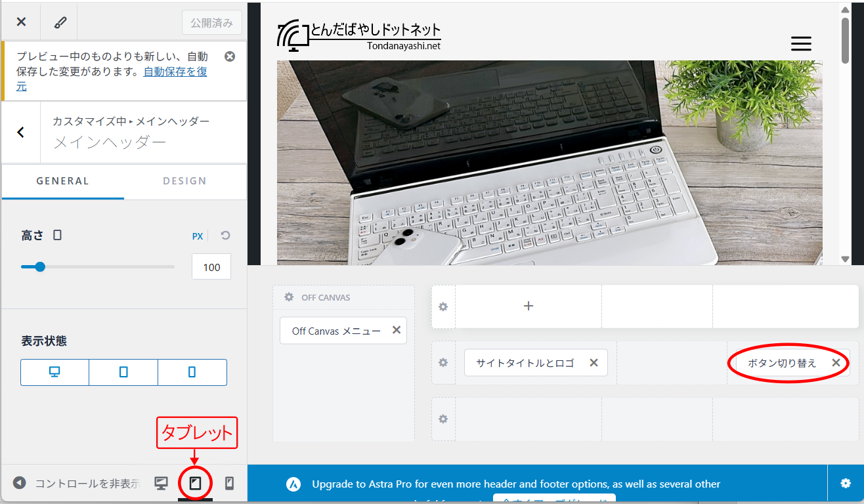Click the paintbrush theme icon
The width and height of the screenshot is (864, 504).
(60, 22)
